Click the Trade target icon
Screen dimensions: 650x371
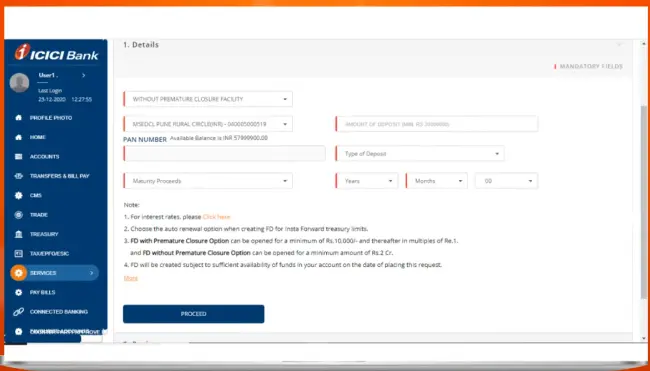[x=18, y=215]
